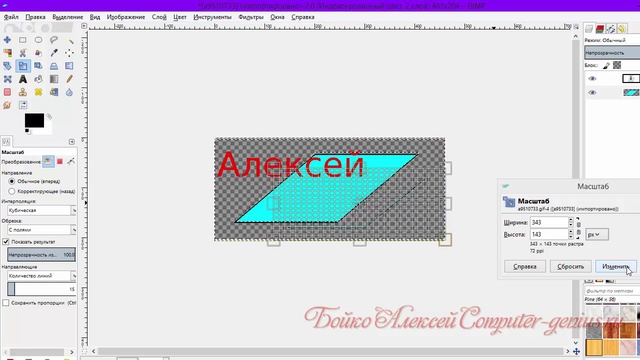Swap foreground and background colors arrow
This screenshot has width=640, height=360.
49,117
